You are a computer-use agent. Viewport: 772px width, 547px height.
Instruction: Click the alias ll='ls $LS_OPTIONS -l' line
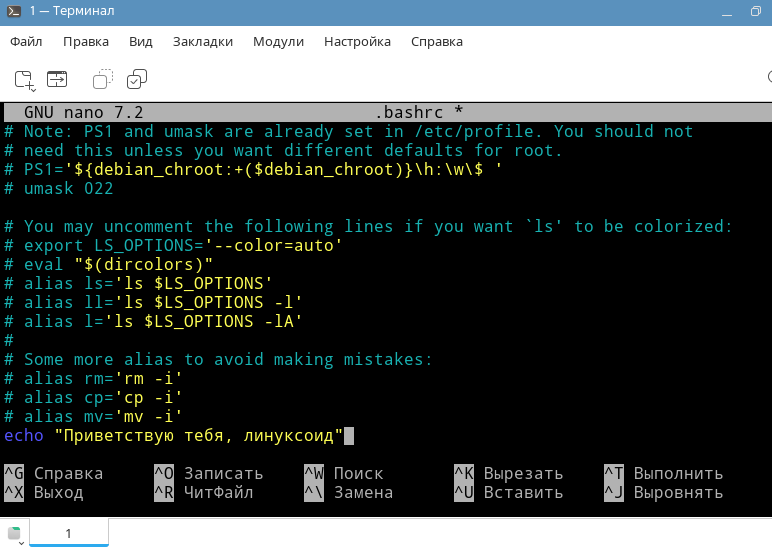click(x=153, y=302)
